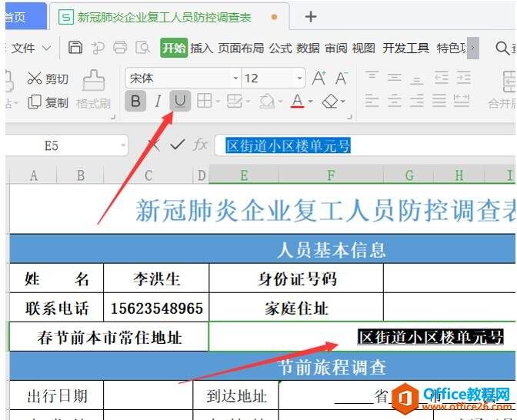Open Borders dropdown arrow
517x420 pixels.
tap(218, 102)
